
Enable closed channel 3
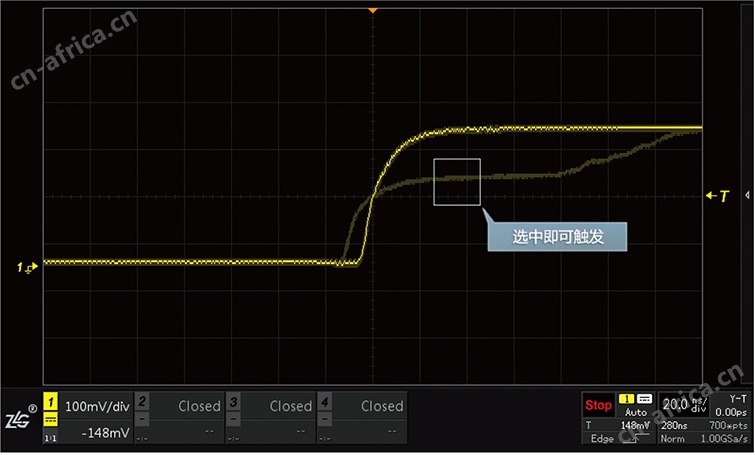271,417
